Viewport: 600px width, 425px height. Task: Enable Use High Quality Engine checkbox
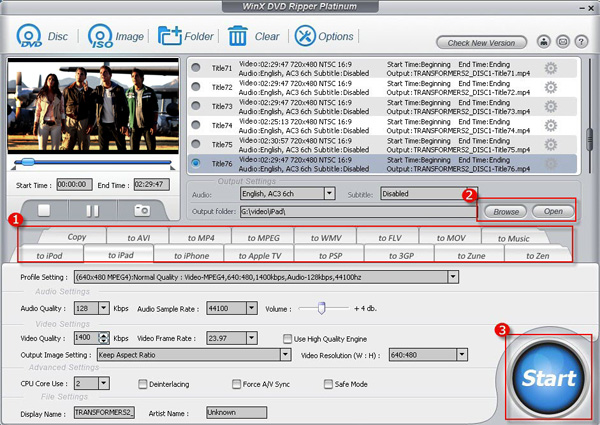287,339
